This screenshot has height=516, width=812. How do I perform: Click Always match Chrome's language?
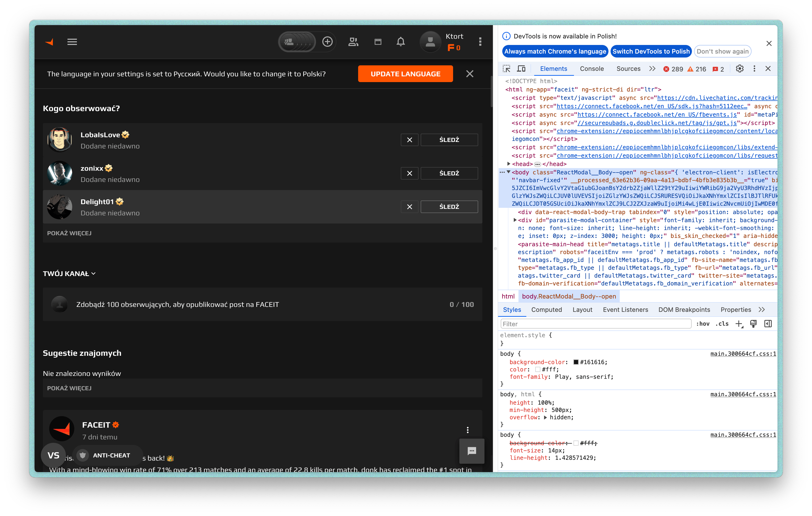pyautogui.click(x=555, y=51)
